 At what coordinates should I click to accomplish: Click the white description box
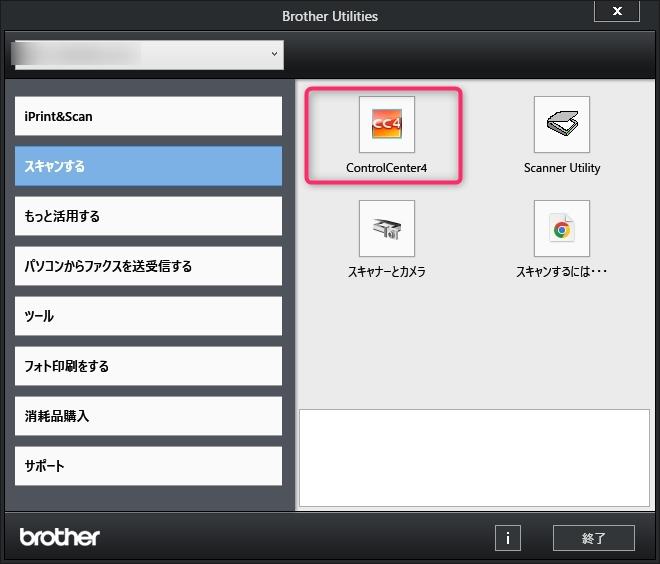[x=474, y=458]
